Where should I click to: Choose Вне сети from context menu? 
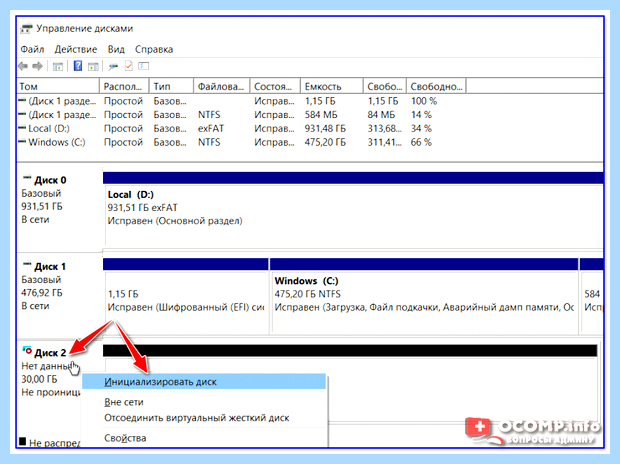point(124,402)
